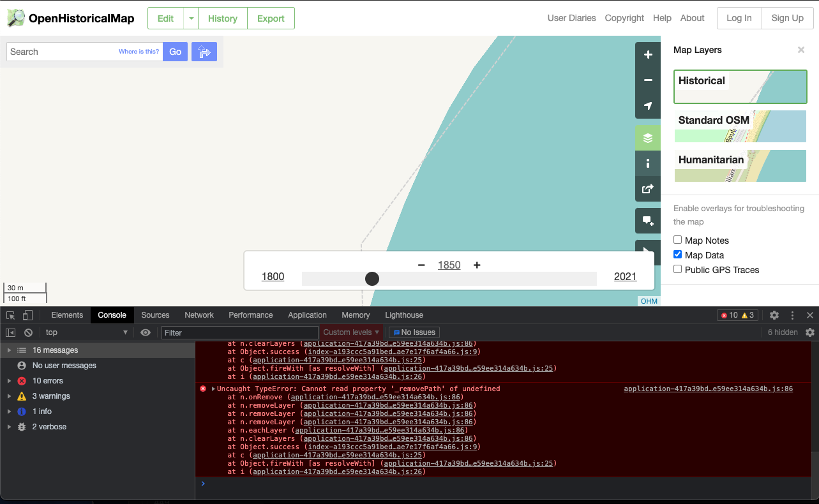The image size is (819, 504).
Task: Switch to the Lighthouse tab
Action: tap(404, 315)
